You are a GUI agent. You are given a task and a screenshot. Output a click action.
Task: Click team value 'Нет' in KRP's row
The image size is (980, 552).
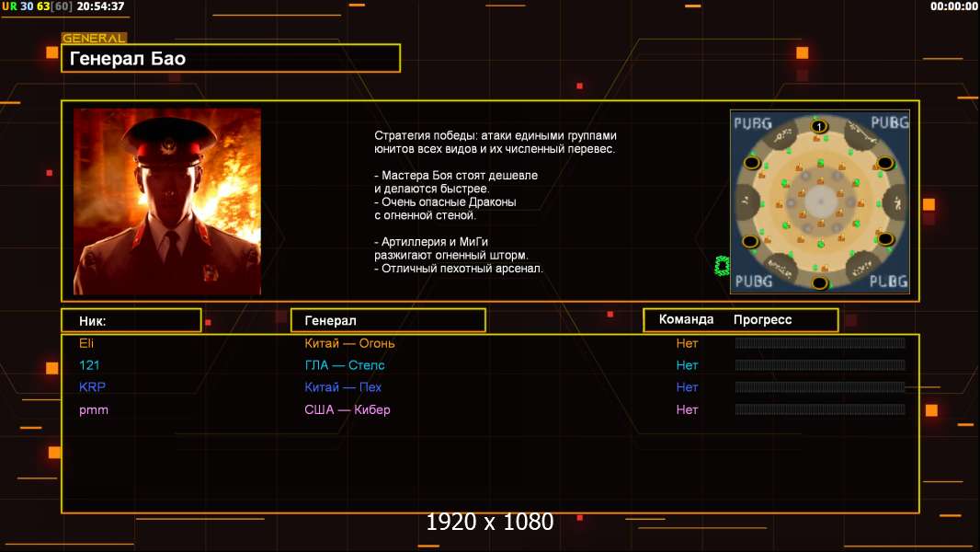pos(687,387)
